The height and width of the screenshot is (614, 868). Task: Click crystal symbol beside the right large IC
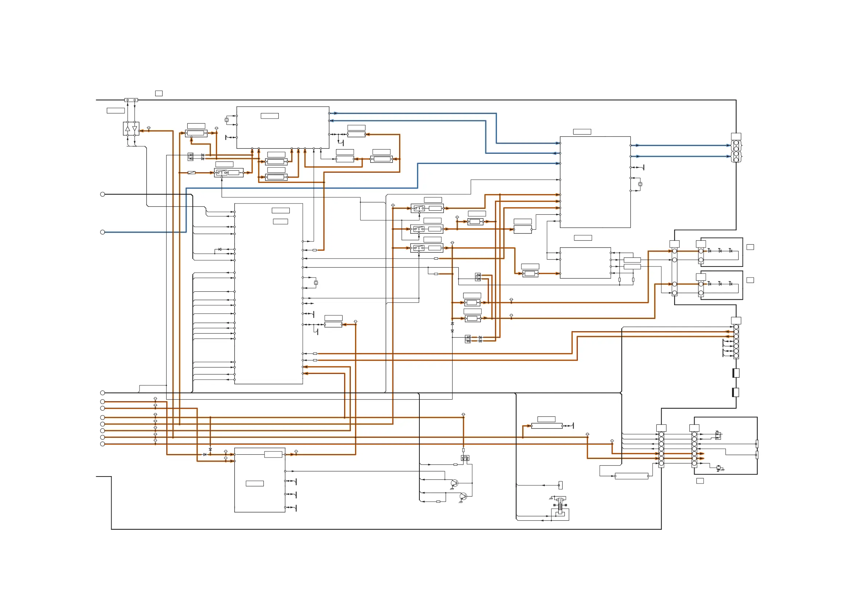click(x=640, y=184)
